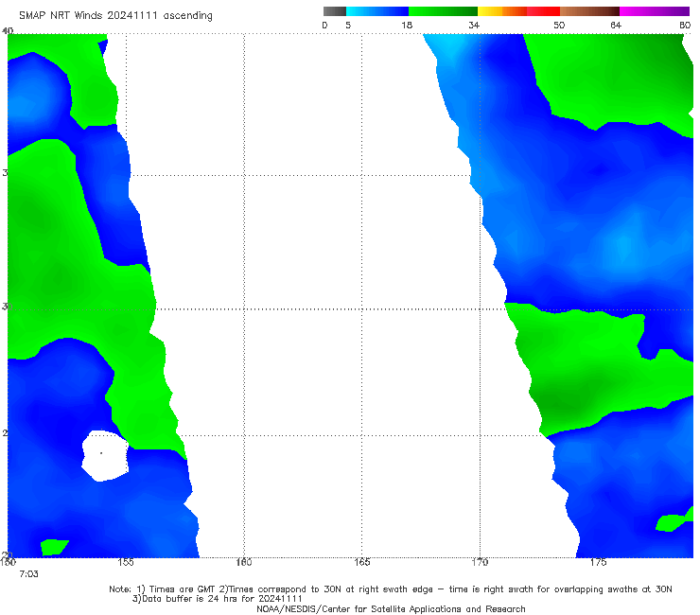Click the '50' label under the color bar
700x615 pixels.
(x=559, y=25)
